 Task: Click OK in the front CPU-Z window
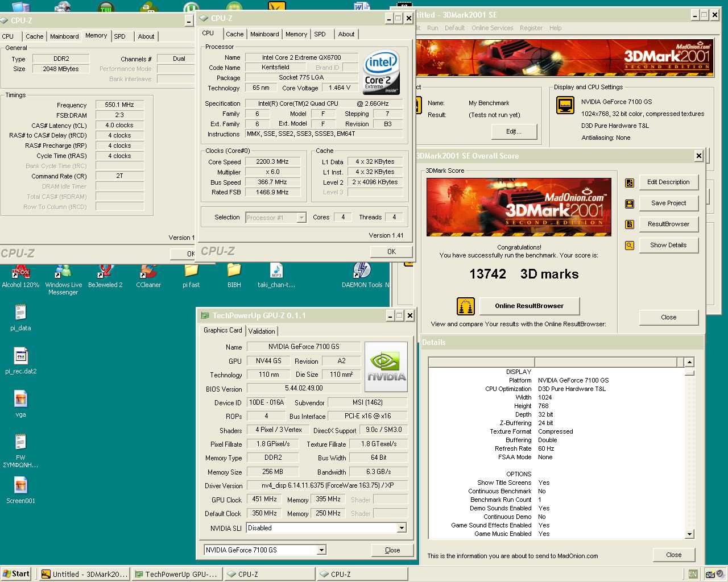pos(391,251)
